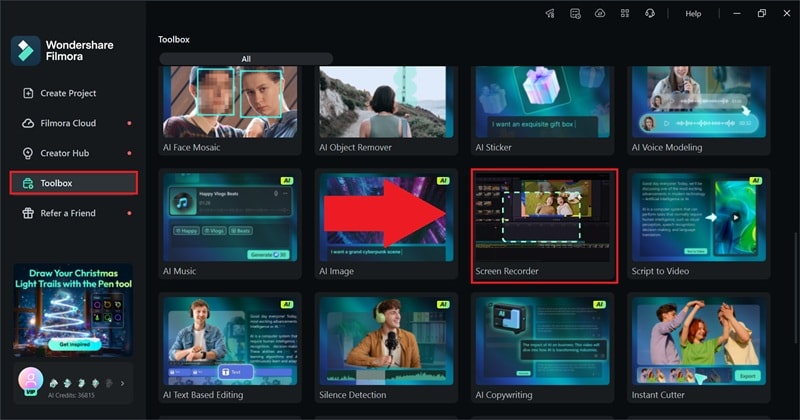Viewport: 800px width, 420px height.
Task: Launch the Silence Detection tool
Action: 386,348
